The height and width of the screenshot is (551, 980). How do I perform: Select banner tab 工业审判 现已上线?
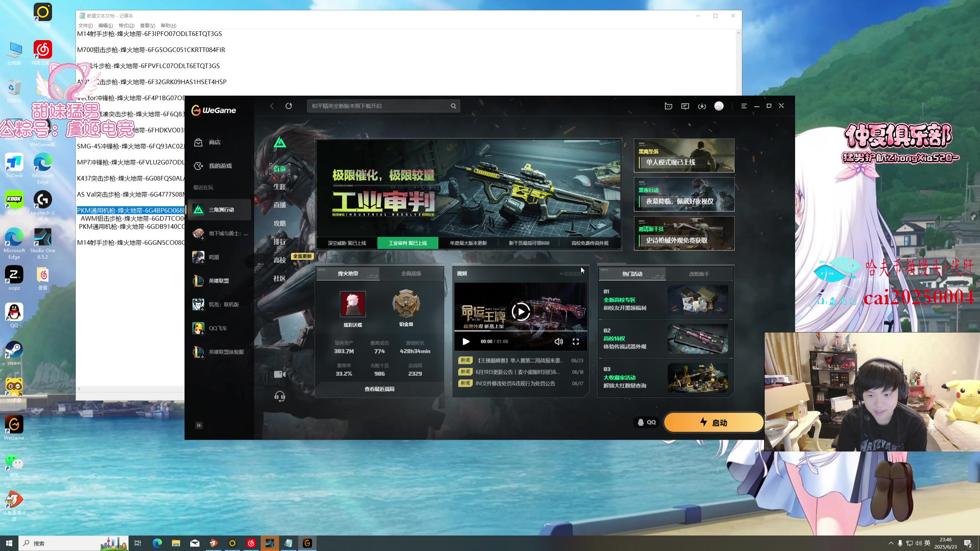click(408, 243)
